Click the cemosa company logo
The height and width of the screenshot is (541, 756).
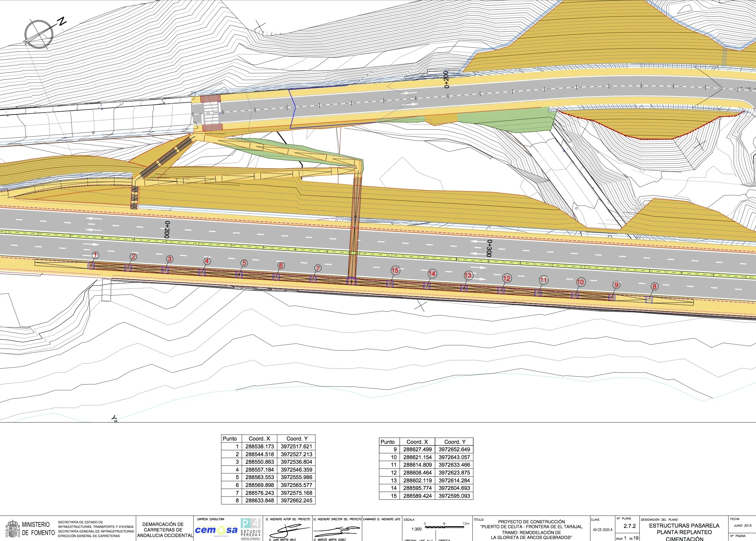216,530
